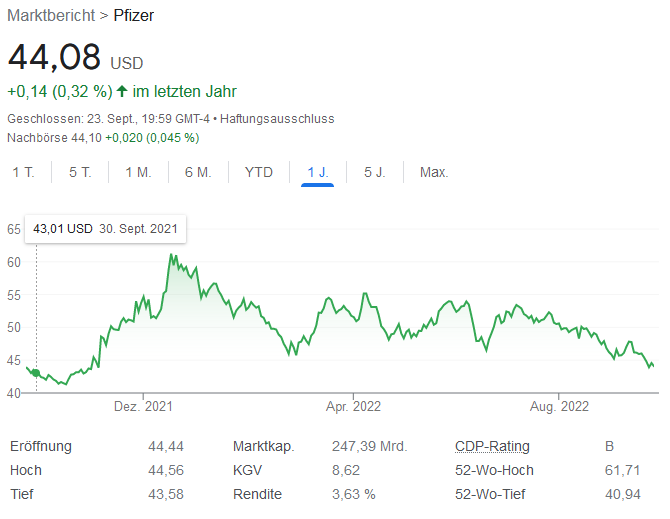Choose the 1 M. chart period
This screenshot has height=519, width=670.
click(138, 172)
